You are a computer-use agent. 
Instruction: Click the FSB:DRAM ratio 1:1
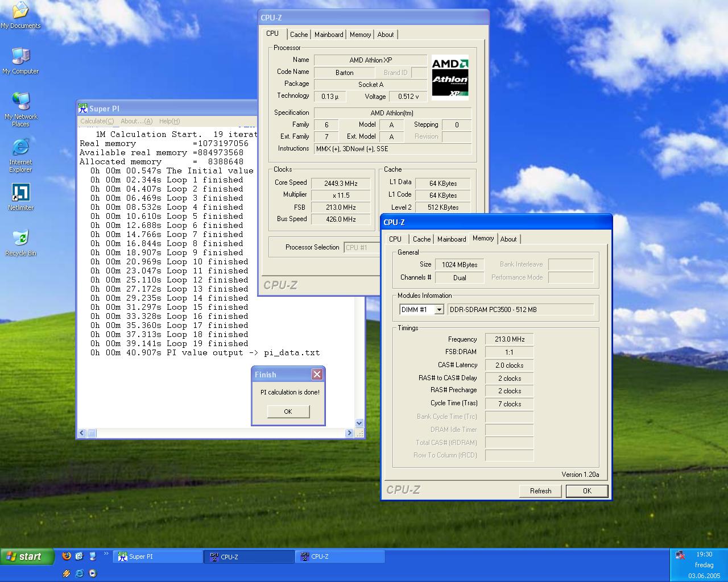tap(509, 352)
